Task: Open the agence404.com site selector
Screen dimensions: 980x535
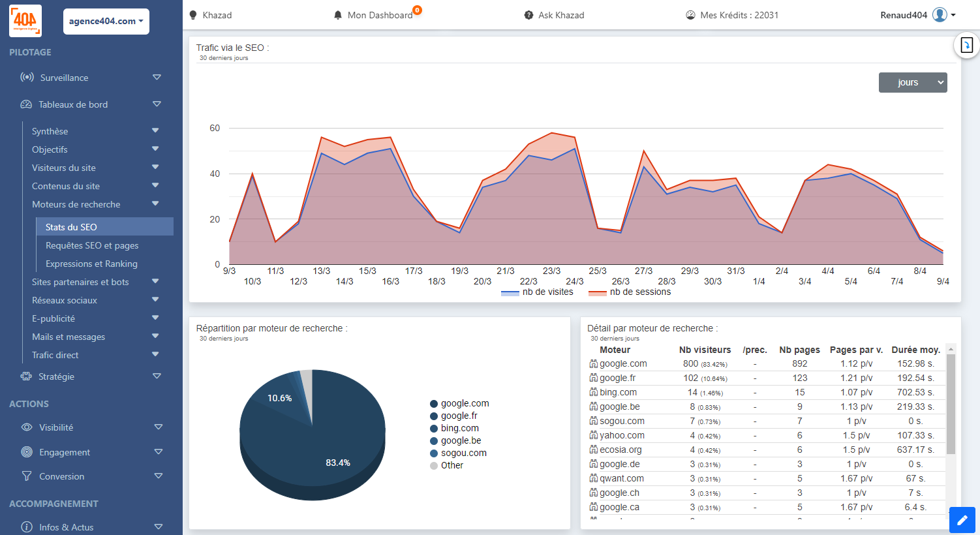Action: coord(106,21)
